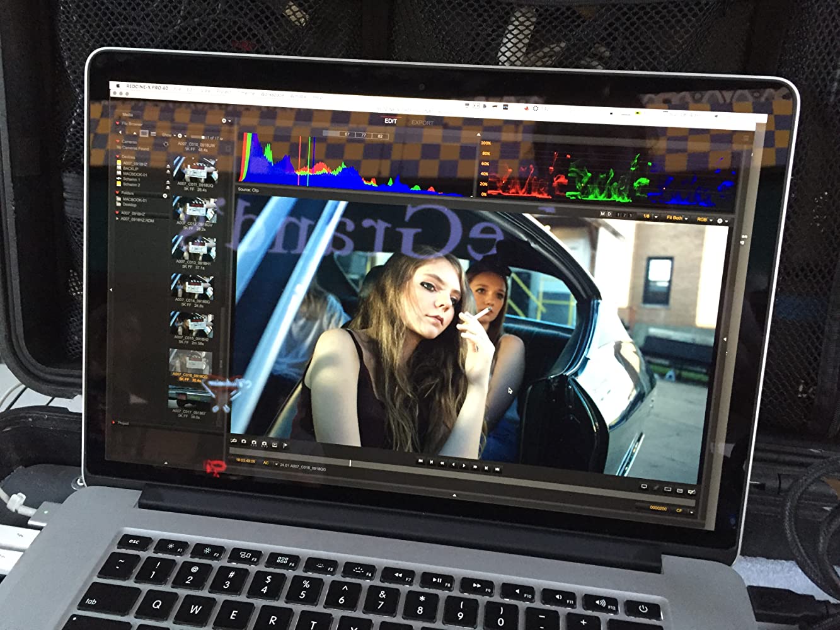
Task: Toggle the M button above viewer
Action: (602, 214)
